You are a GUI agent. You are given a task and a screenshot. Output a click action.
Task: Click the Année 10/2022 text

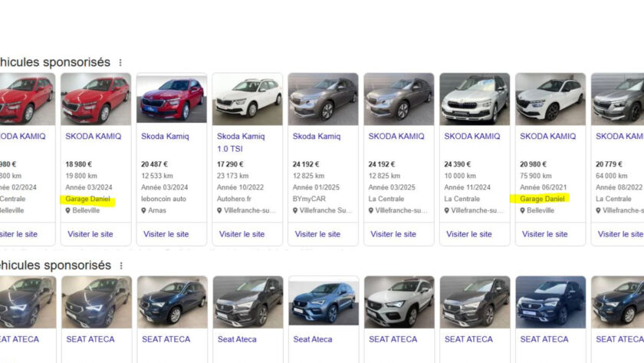[x=240, y=187]
